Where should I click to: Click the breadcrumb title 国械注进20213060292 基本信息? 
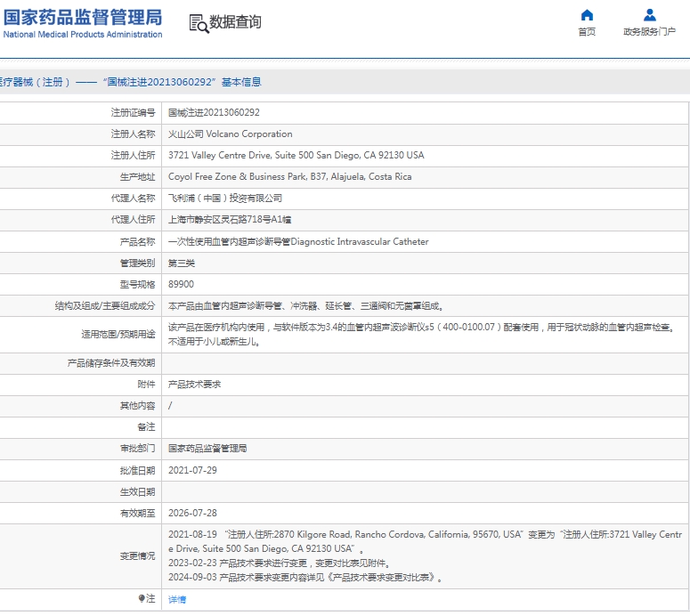tap(182, 82)
